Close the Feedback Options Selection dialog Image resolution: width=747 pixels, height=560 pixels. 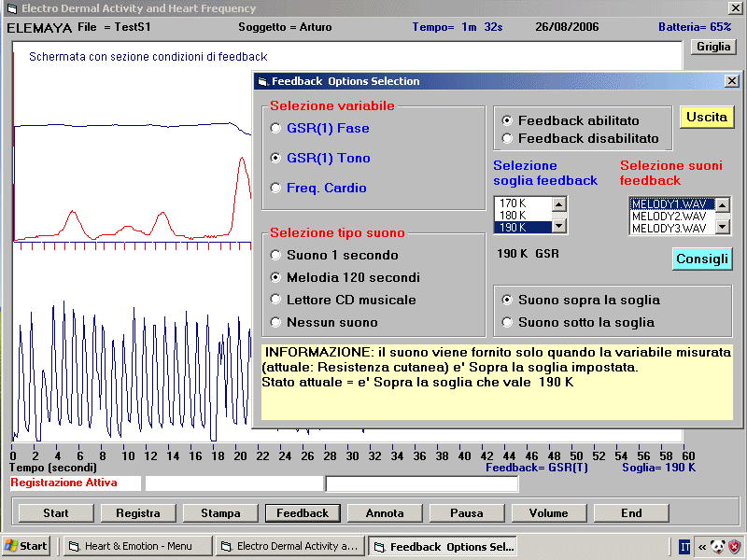(731, 81)
